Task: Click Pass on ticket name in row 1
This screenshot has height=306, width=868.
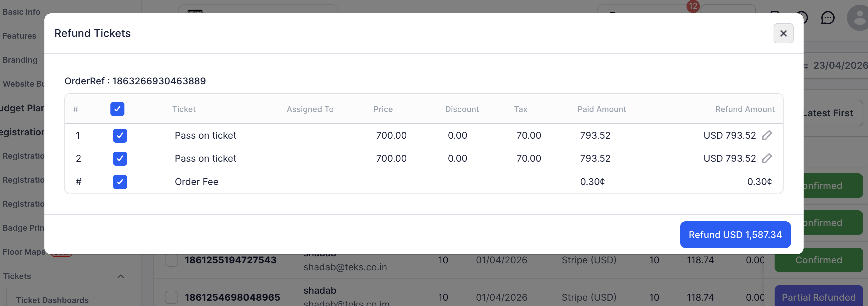Action: 205,135
